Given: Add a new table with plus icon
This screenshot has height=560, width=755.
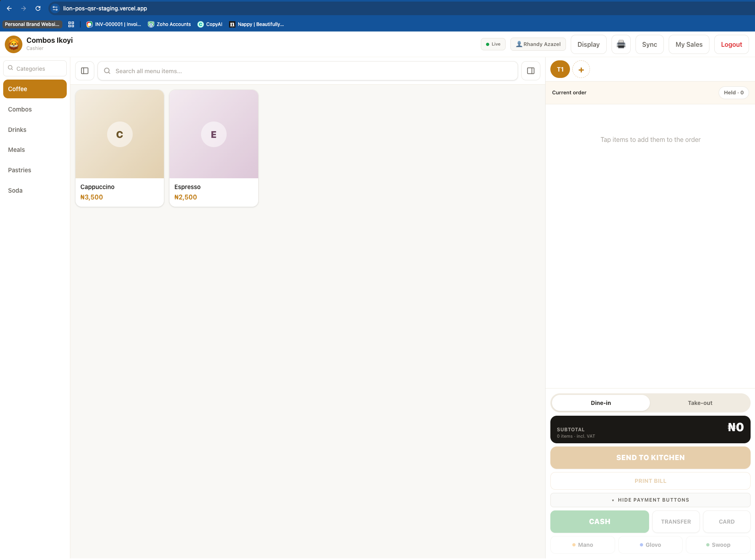Looking at the screenshot, I should [581, 70].
